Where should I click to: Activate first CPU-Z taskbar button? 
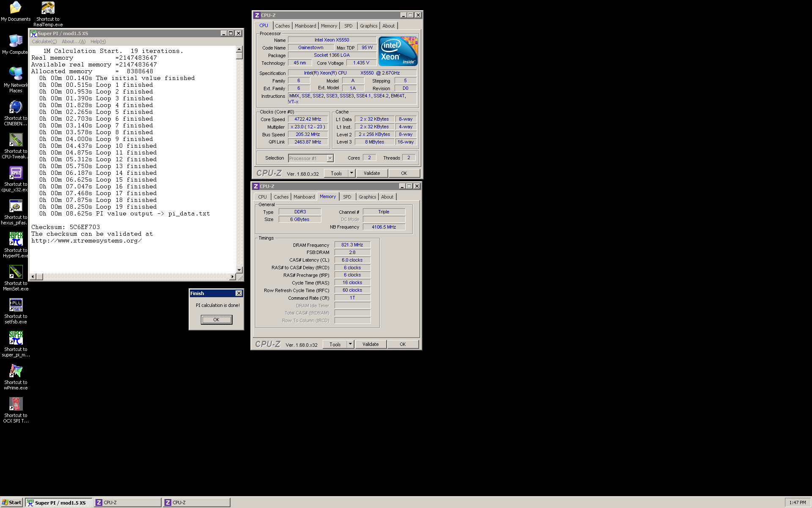tap(127, 502)
